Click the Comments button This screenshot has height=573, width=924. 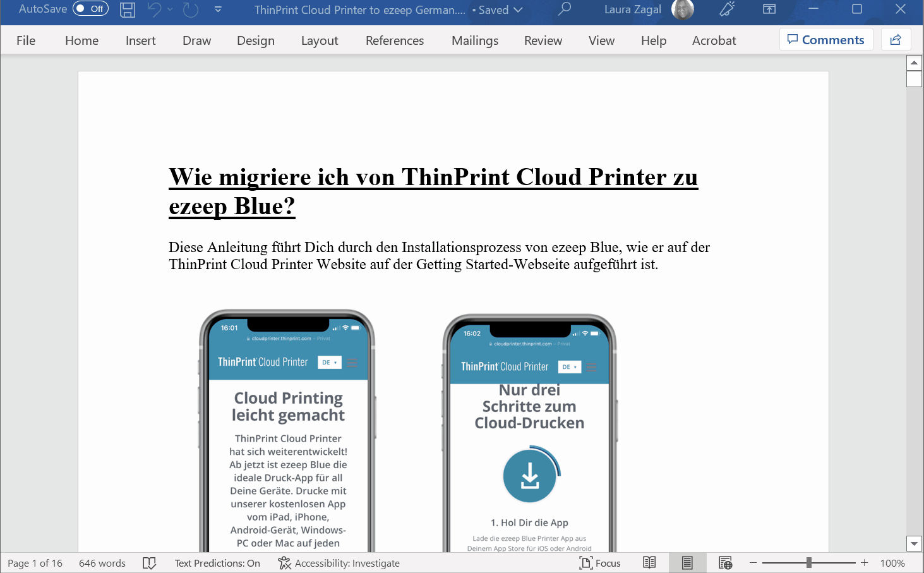coord(826,40)
